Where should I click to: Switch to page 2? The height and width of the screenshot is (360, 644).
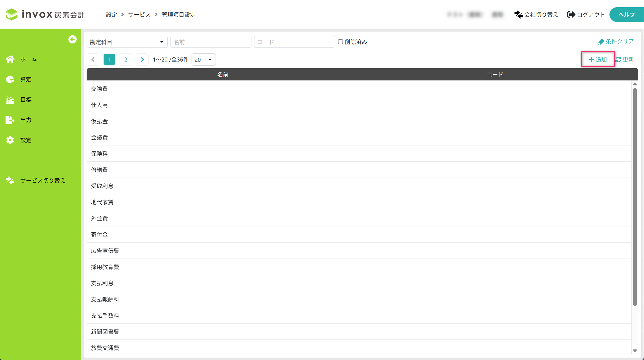click(x=126, y=60)
